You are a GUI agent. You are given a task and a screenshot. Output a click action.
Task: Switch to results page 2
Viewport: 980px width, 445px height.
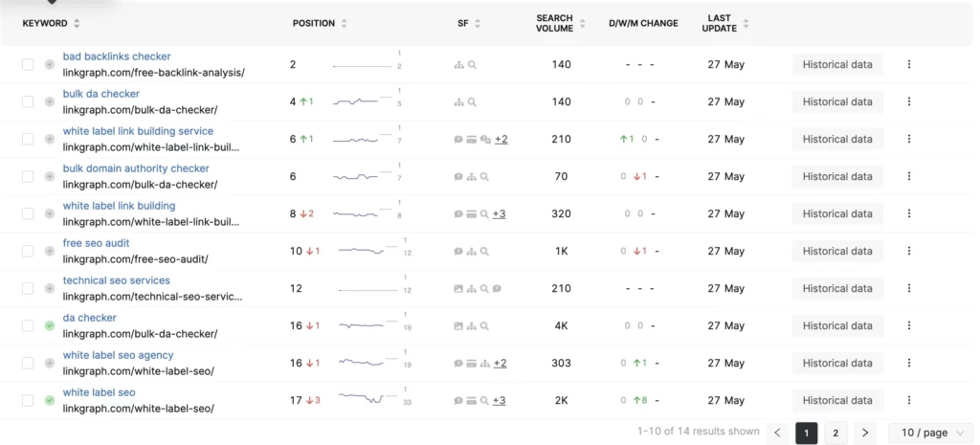835,434
